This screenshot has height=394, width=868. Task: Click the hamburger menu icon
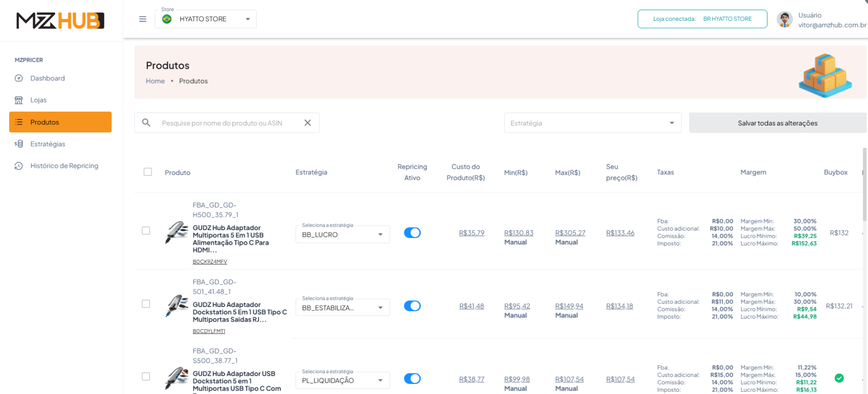tap(143, 19)
